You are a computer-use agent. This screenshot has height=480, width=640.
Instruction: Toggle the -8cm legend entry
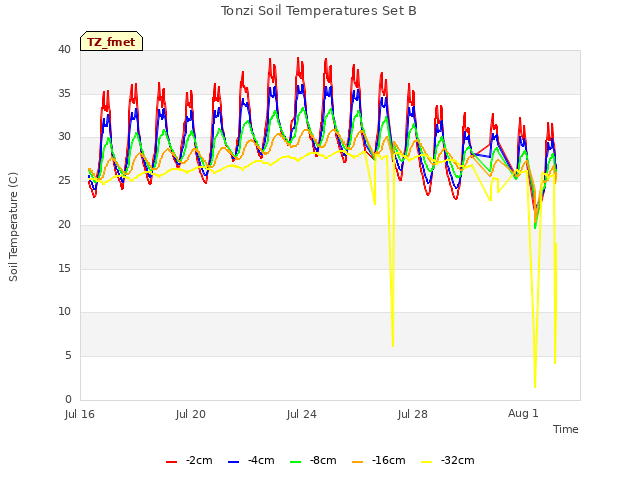click(x=313, y=460)
